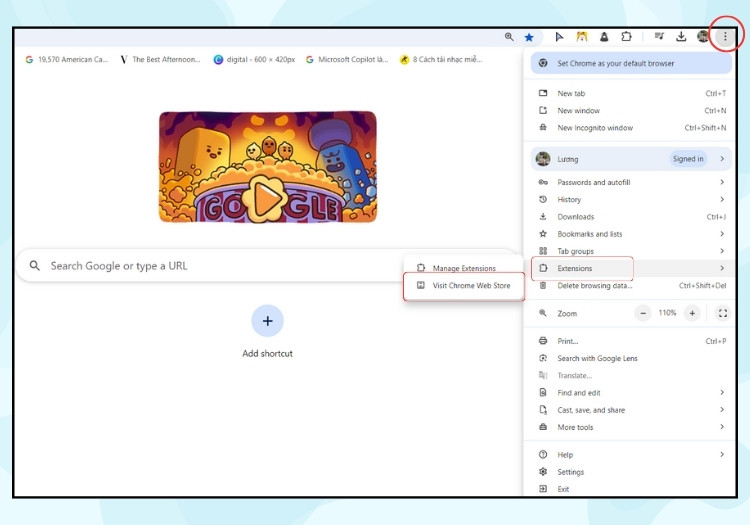The width and height of the screenshot is (750, 525).
Task: Open The Best Afternoon... bookmark
Action: coord(160,59)
